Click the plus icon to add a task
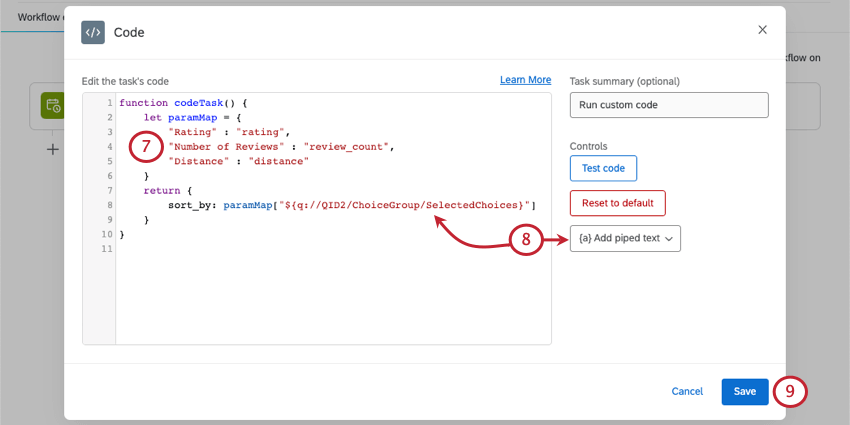This screenshot has height=425, width=850. [52, 150]
